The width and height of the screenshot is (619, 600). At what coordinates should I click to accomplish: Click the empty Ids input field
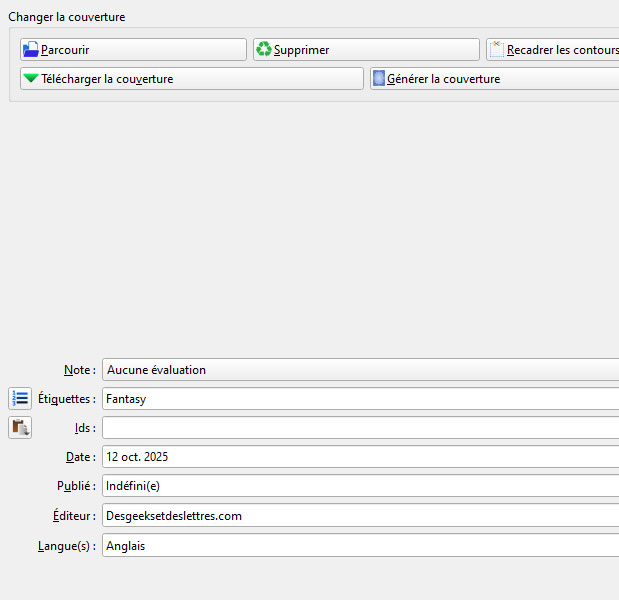pos(360,428)
